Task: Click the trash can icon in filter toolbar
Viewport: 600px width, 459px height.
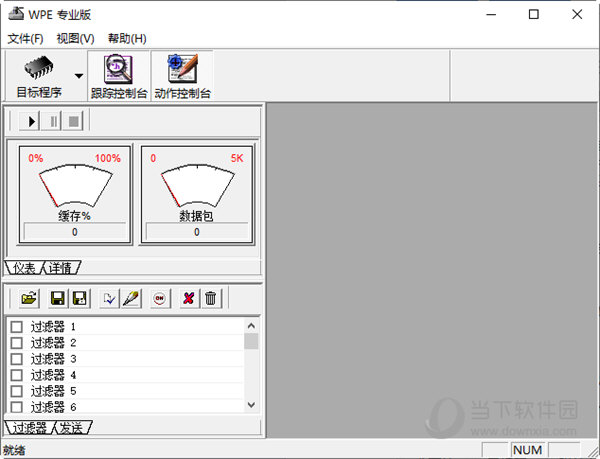Action: (x=210, y=298)
